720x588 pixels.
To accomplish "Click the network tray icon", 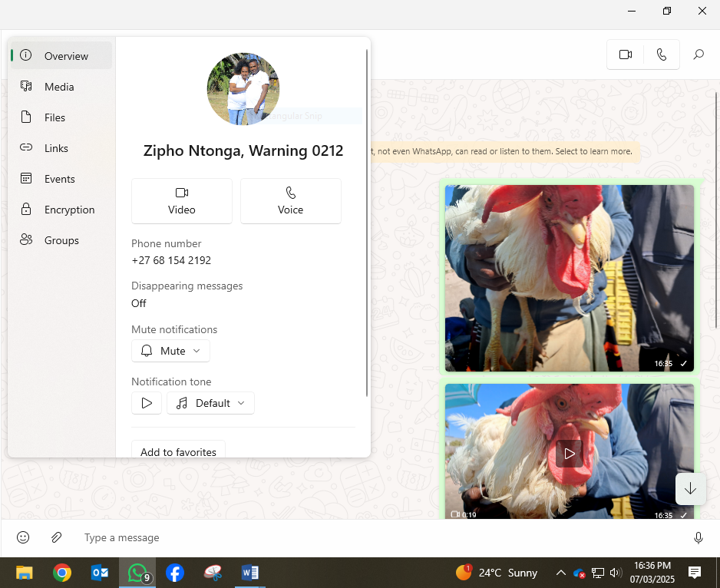I will click(x=597, y=573).
